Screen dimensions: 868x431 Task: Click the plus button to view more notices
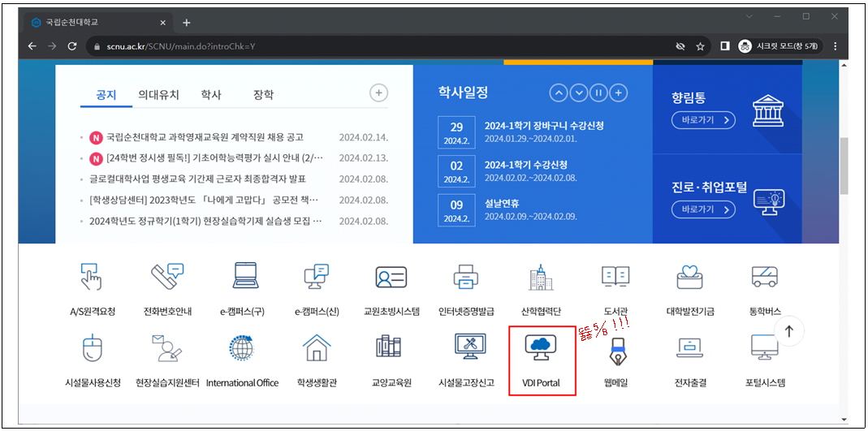pos(378,93)
